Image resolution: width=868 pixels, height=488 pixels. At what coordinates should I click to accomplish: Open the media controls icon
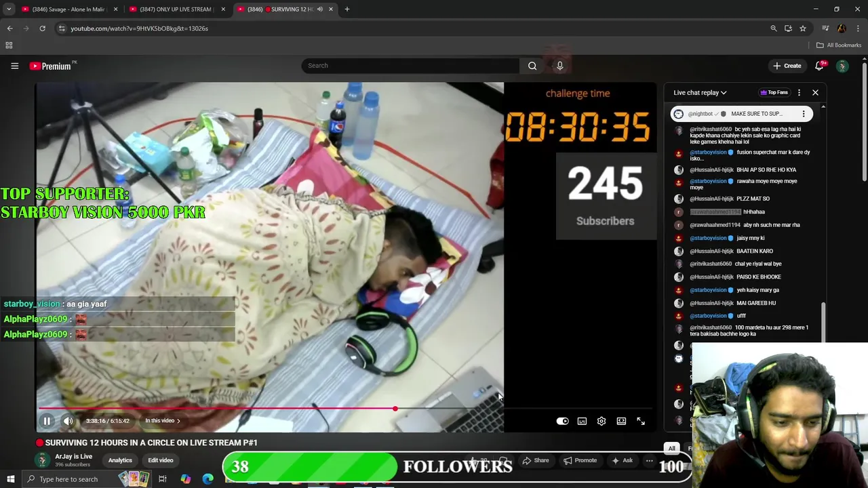[x=825, y=28]
